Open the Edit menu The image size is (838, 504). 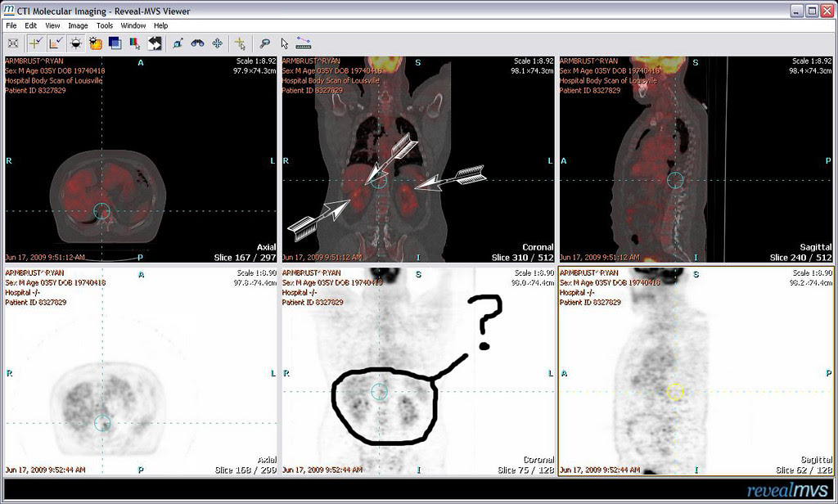coord(31,25)
